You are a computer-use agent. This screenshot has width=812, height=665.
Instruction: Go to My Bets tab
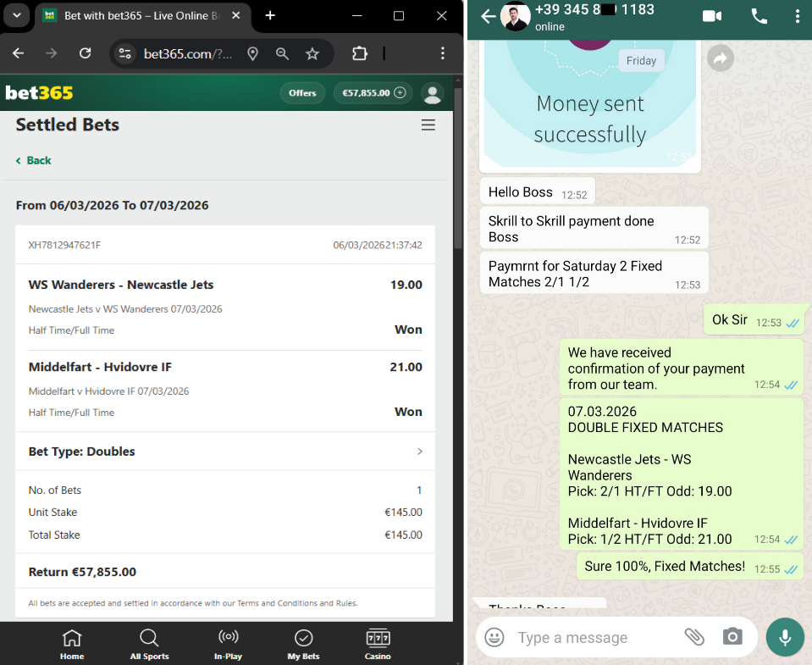303,644
